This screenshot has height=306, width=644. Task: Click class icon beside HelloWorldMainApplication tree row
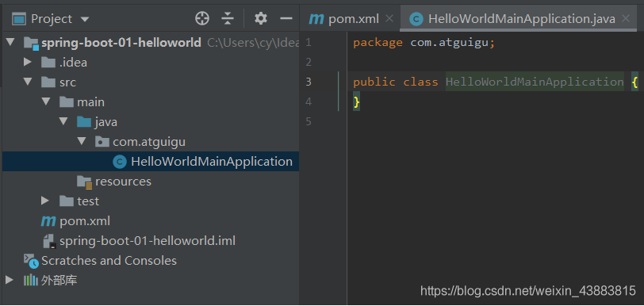pos(120,162)
